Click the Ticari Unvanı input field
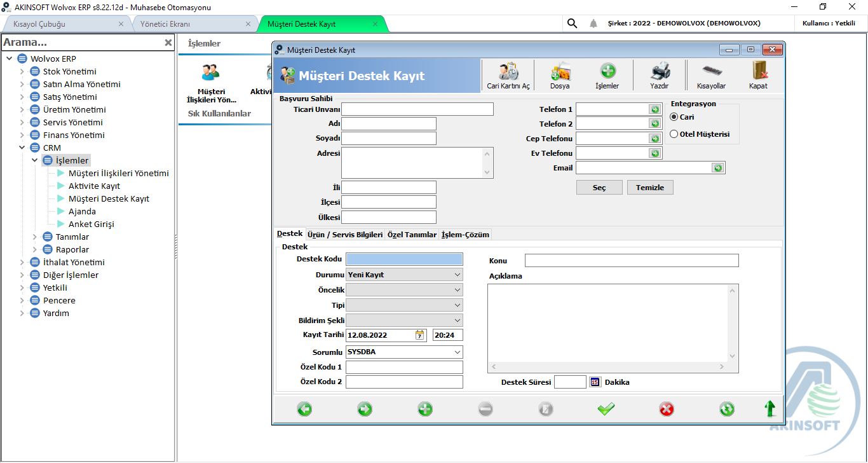 [x=417, y=109]
